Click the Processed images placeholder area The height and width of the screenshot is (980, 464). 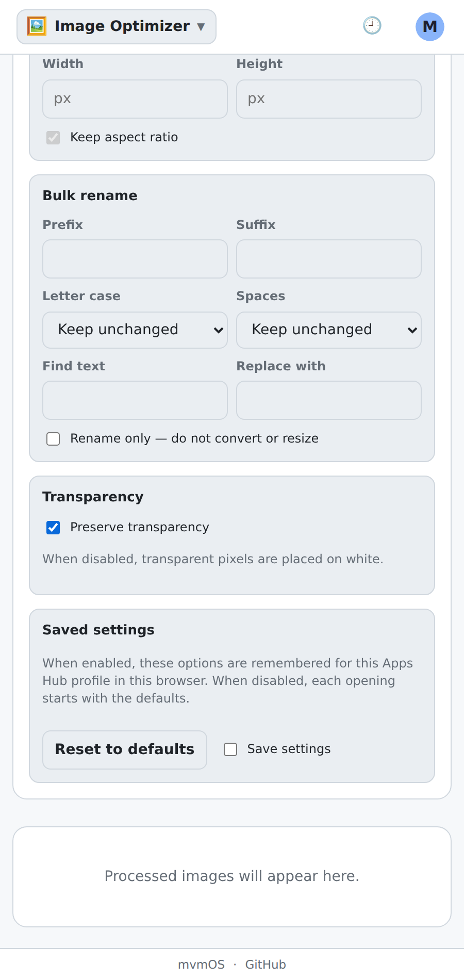(232, 876)
